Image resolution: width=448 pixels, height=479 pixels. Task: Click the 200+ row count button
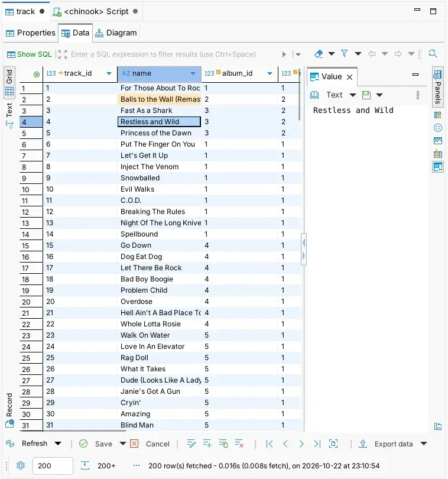[98, 465]
